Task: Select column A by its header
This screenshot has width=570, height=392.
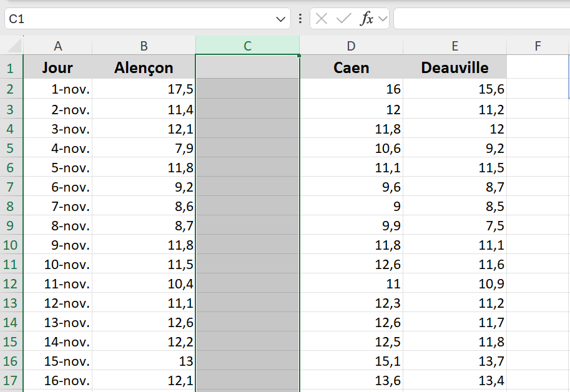Action: point(58,46)
